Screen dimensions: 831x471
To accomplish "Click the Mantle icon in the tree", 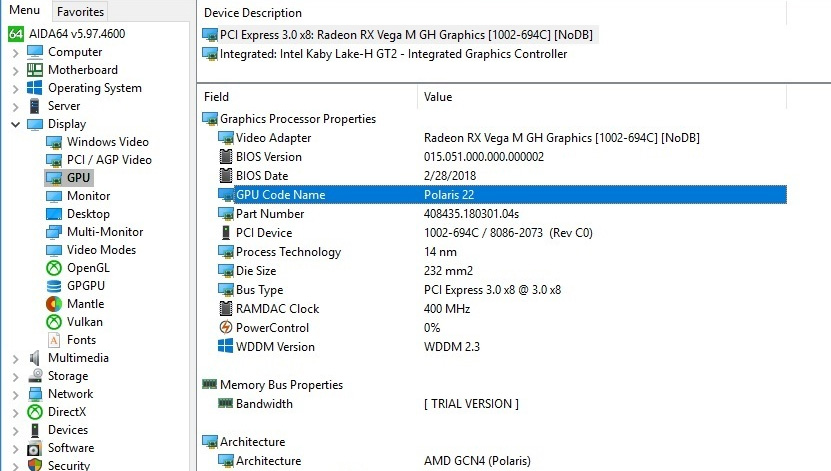I will (x=55, y=304).
